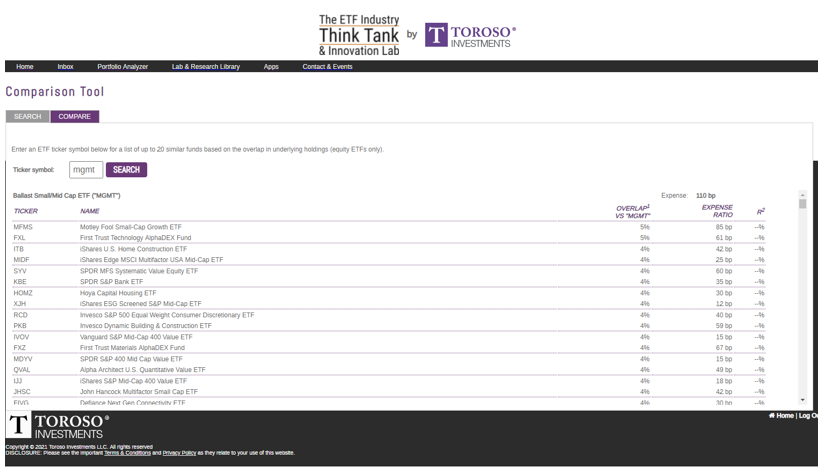Click Invesco Dynamic Building & Construction ETF

coord(146,326)
